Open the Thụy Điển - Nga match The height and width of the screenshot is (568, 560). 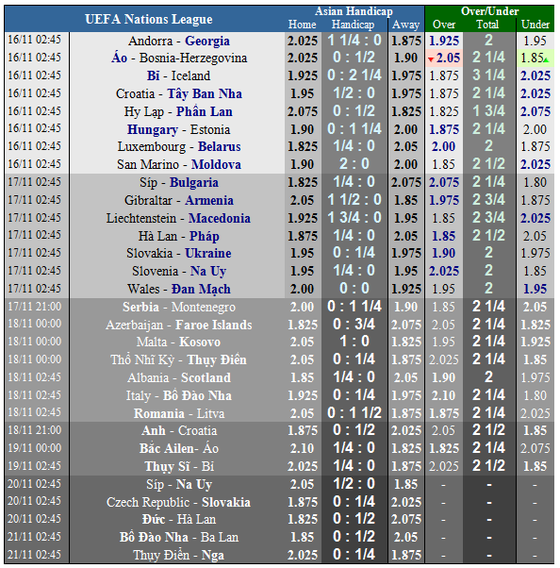point(179,555)
